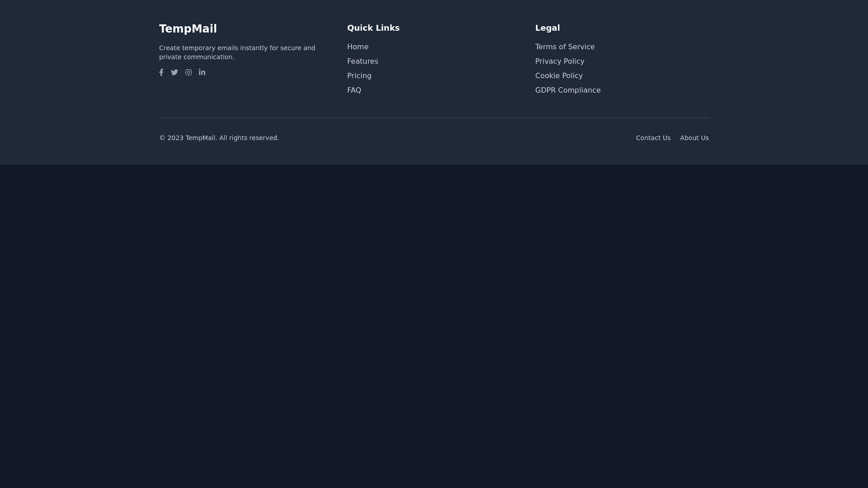Click the empty dark area below footer
868x488 pixels.
click(434, 325)
